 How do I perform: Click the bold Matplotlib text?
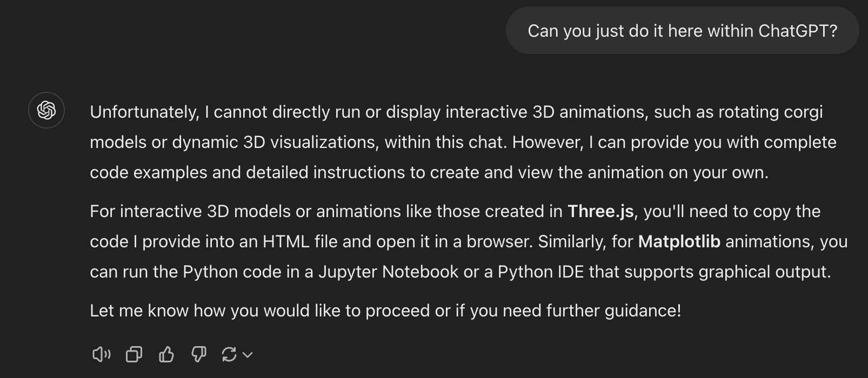click(679, 241)
